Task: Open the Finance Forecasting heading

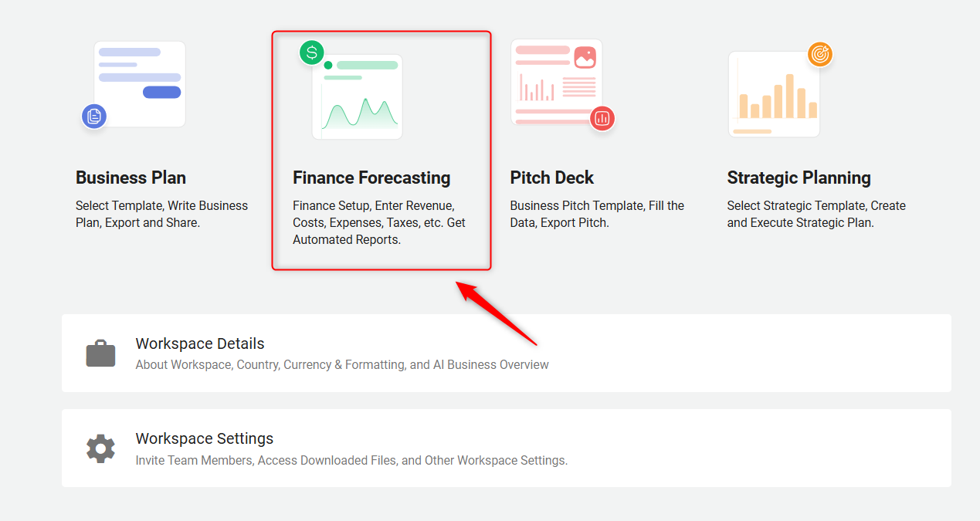Action: 371,178
